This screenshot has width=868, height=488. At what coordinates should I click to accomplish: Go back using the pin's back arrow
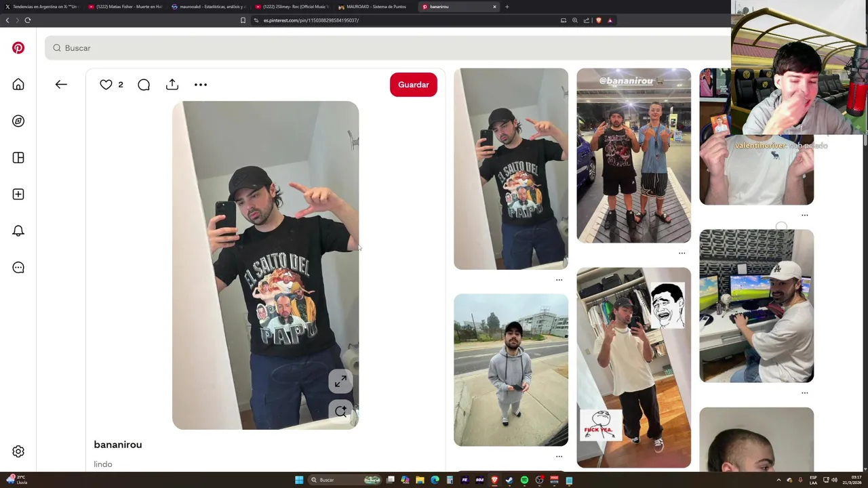pos(61,85)
